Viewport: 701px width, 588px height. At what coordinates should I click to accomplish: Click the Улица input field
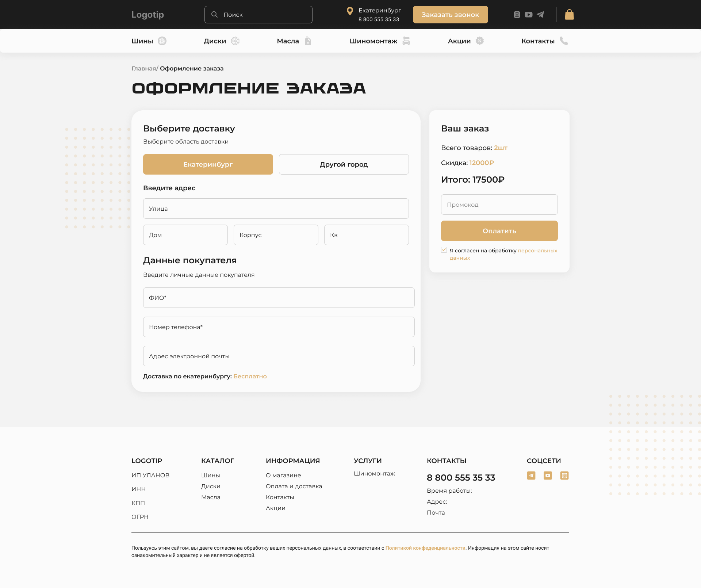(276, 209)
